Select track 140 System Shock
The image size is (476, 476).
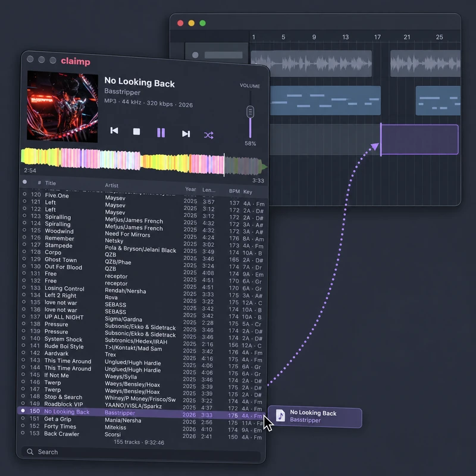[x=142, y=341]
